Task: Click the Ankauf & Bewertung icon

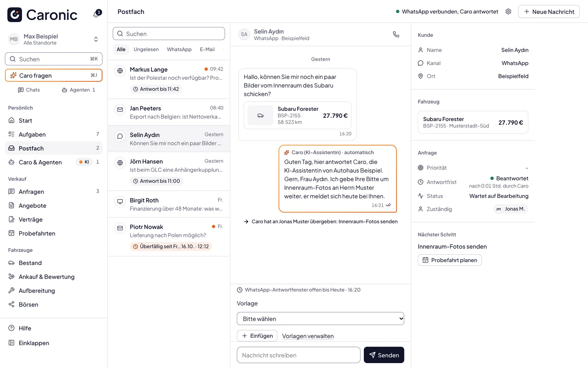Action: coord(11,277)
